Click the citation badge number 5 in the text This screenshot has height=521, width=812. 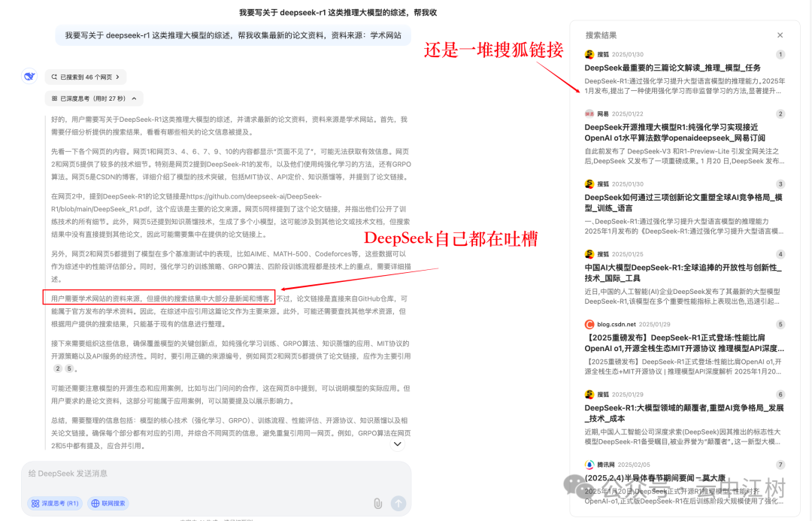[69, 368]
